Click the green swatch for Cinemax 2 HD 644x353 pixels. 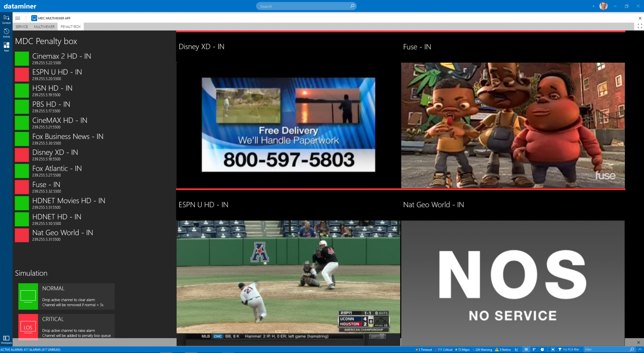22,59
